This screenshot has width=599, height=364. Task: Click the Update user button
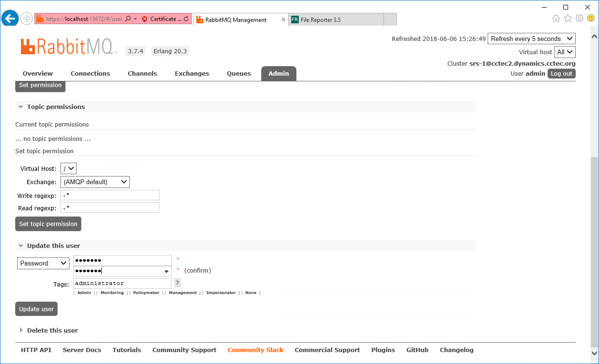(x=37, y=309)
